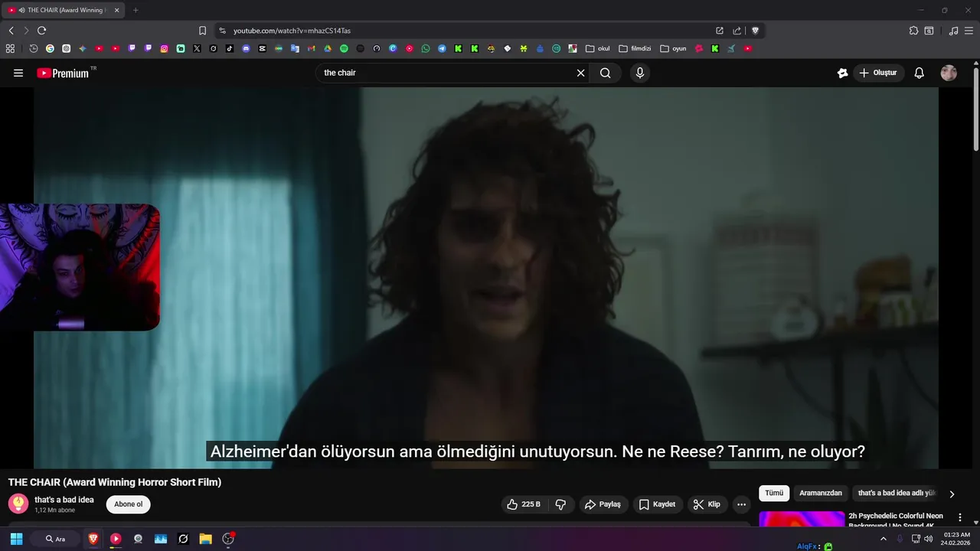This screenshot has height=551, width=980.
Task: Open the Windows Start menu
Action: 16,539
